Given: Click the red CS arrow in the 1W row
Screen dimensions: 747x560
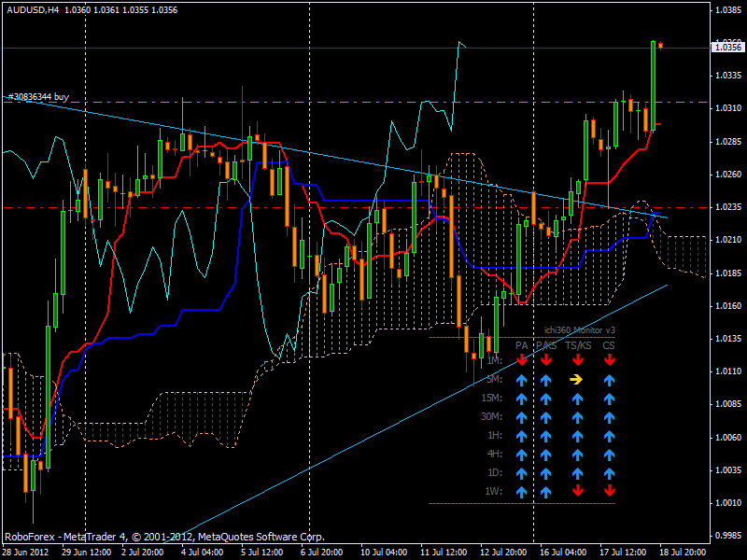Looking at the screenshot, I should pyautogui.click(x=609, y=491).
